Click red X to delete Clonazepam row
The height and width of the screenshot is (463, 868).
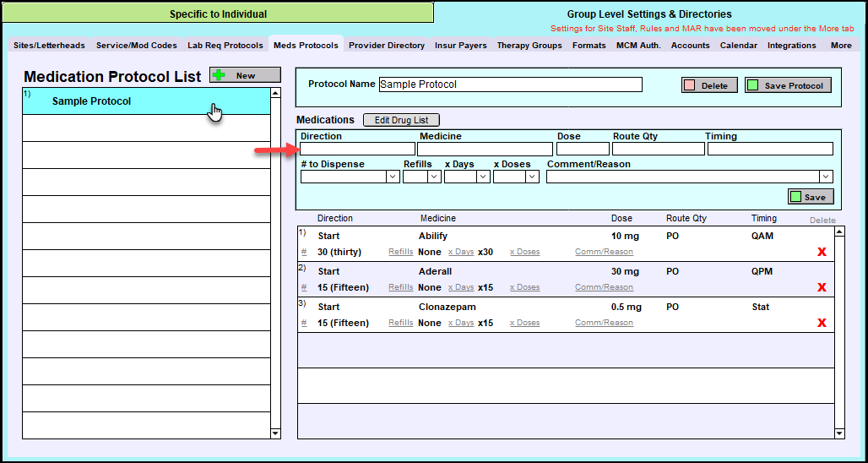822,323
